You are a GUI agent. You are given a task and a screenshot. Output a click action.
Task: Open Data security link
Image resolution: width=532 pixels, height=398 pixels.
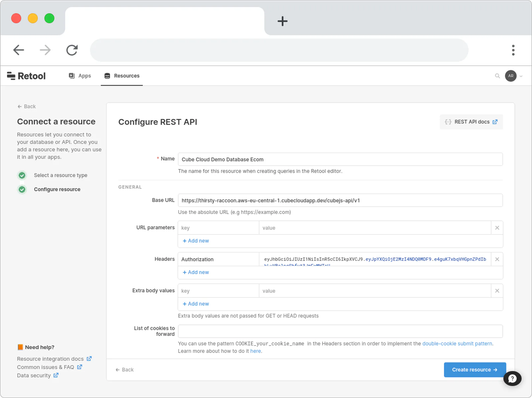34,375
